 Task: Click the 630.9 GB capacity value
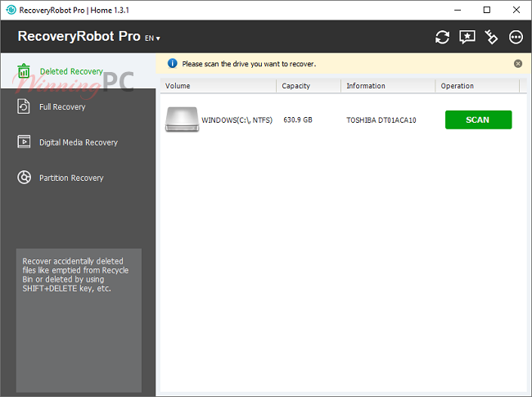pos(298,120)
